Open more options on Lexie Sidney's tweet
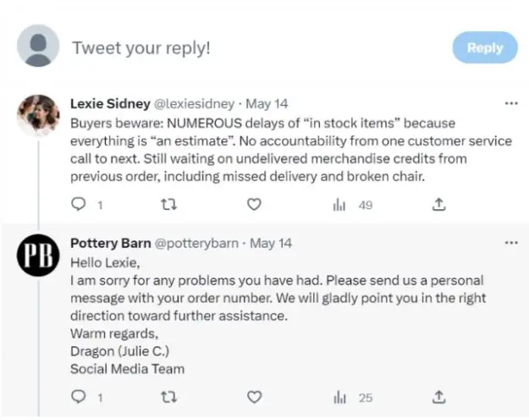The image size is (529, 420). coord(510,104)
